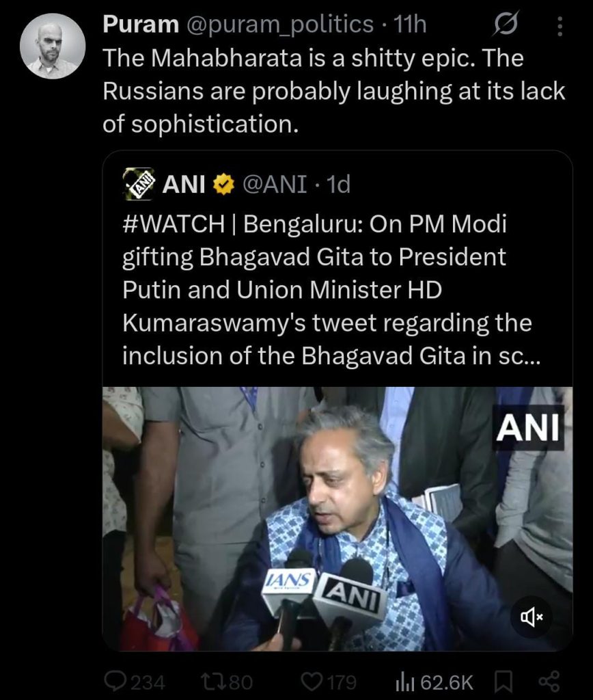This screenshot has height=700, width=593.
Task: Click the ANI logo avatar in quoted post
Action: 139,185
